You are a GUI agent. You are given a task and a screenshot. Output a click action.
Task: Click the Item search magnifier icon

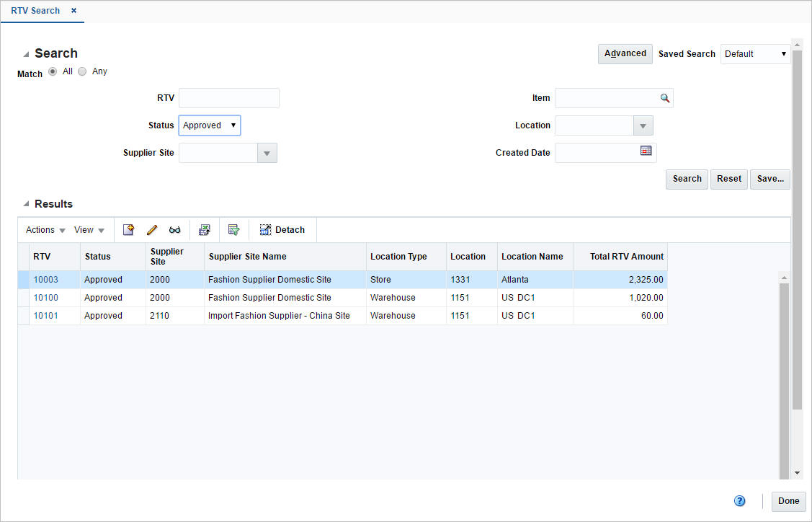tap(665, 98)
